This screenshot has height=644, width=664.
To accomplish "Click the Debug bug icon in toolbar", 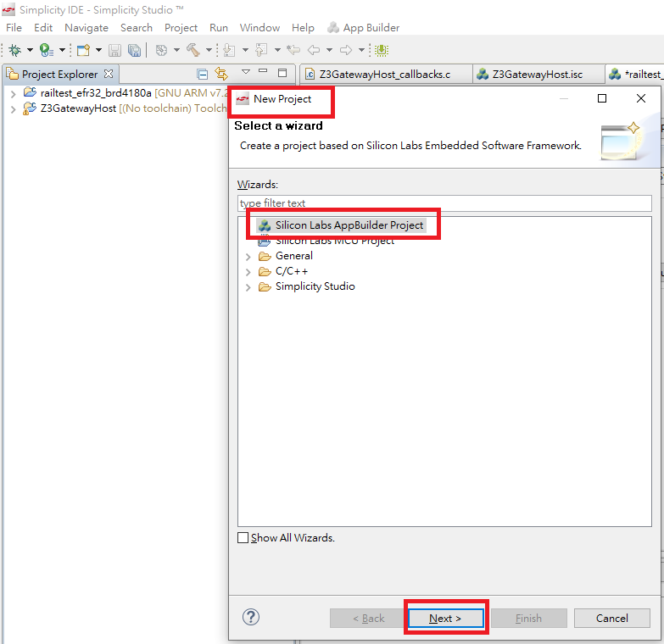I will point(14,50).
